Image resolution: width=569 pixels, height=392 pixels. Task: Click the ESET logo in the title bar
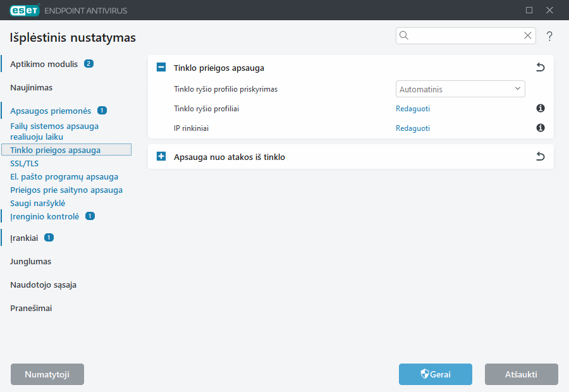click(25, 10)
